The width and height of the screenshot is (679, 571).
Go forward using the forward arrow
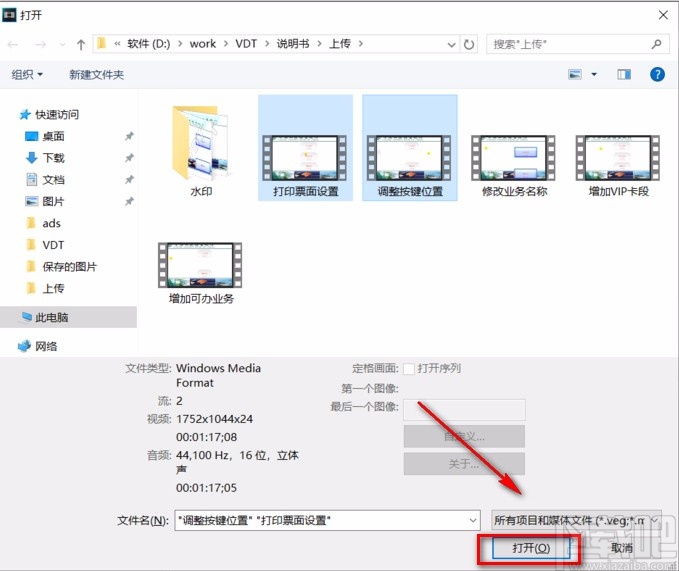(x=40, y=44)
